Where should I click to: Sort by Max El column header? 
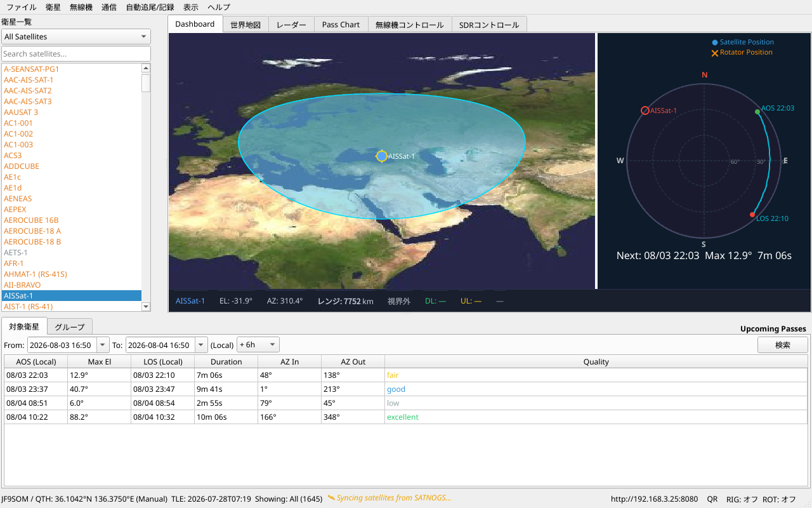tap(100, 361)
